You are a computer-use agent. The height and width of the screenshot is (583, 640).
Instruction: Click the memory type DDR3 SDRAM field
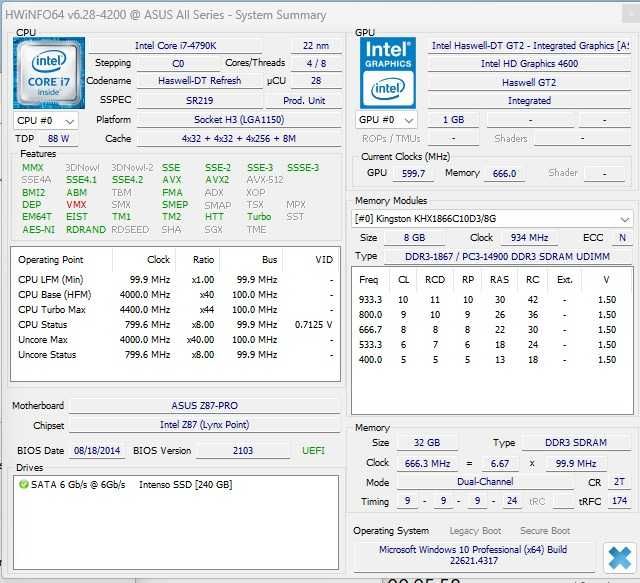[576, 443]
